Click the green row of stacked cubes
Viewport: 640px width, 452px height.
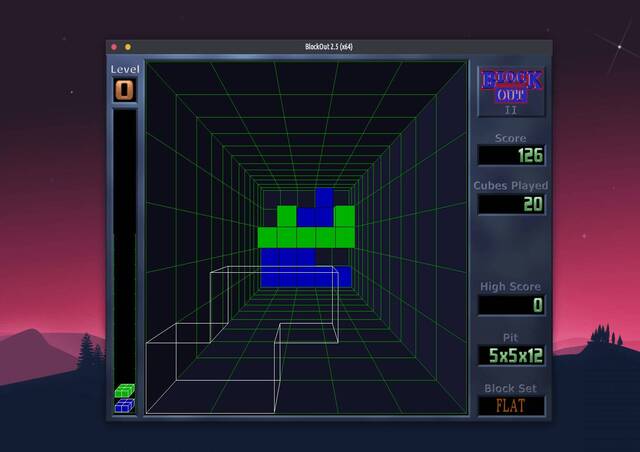coord(306,238)
